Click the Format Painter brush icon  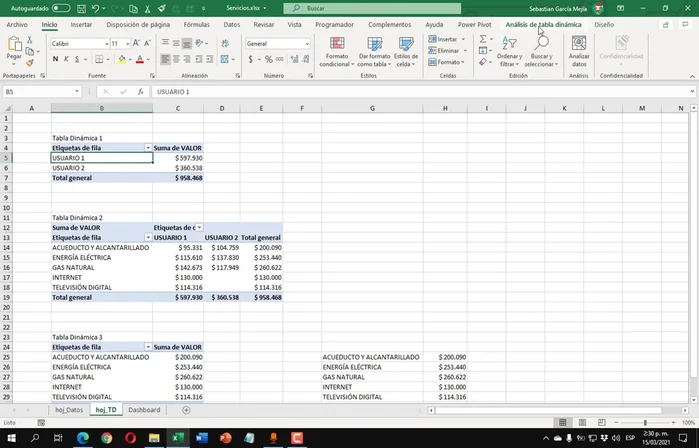pos(29,63)
